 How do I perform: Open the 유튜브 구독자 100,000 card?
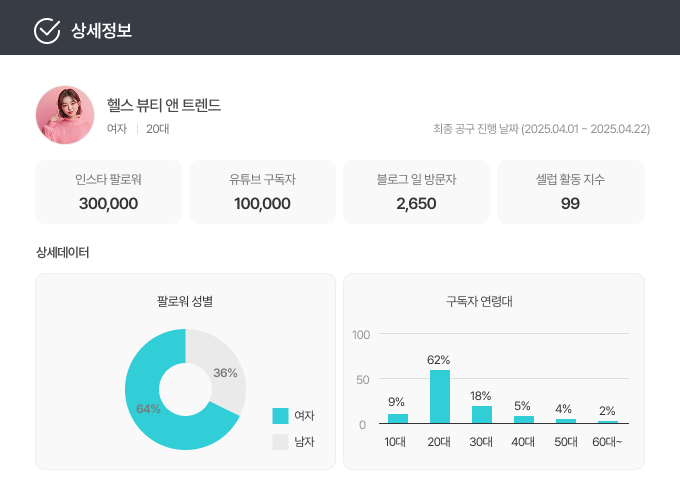262,192
